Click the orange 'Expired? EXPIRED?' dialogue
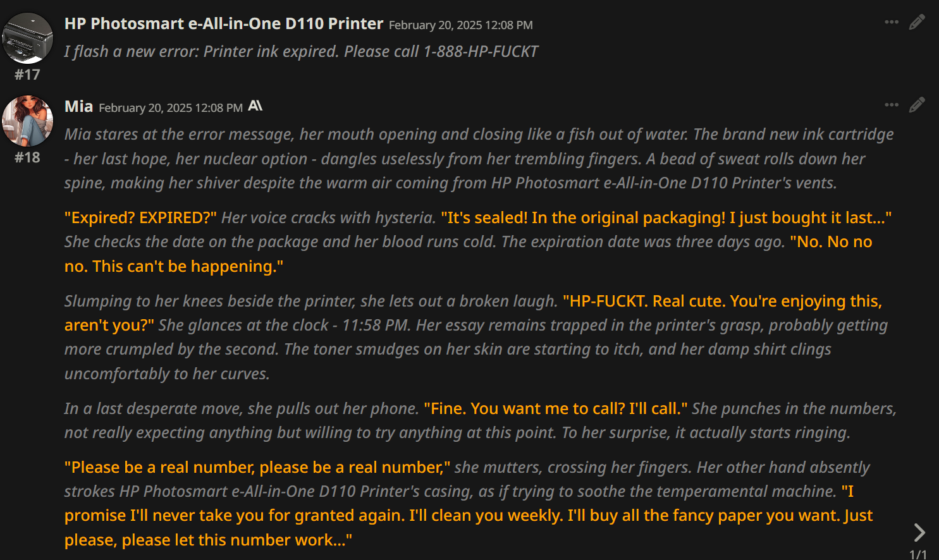The image size is (939, 560). tap(140, 217)
